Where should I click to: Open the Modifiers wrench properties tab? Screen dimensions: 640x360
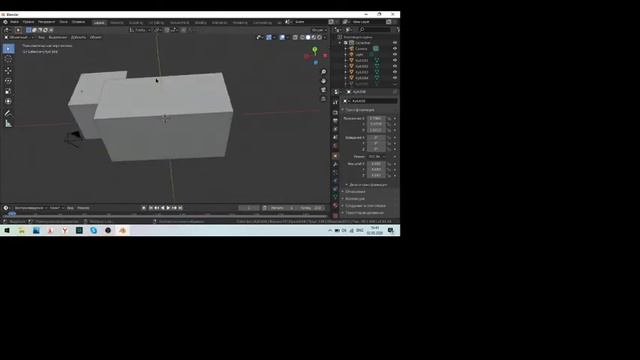coord(336,164)
